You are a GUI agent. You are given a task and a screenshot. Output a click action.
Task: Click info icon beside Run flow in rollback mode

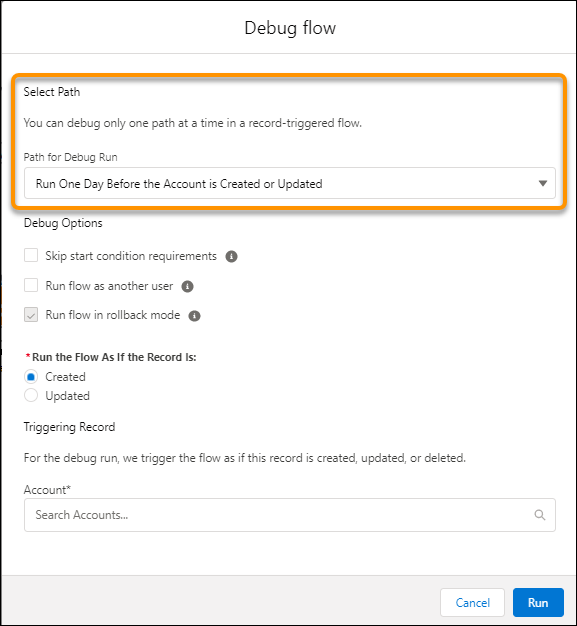pyautogui.click(x=194, y=316)
